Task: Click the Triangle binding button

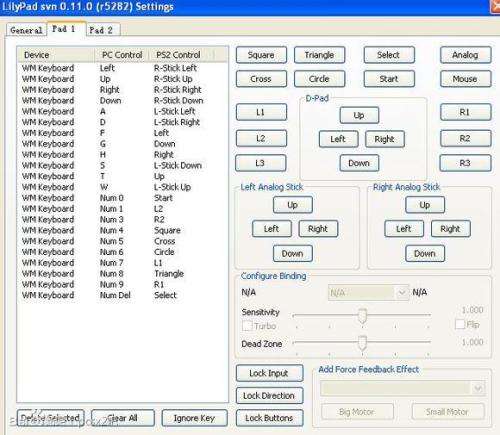Action: 319,55
